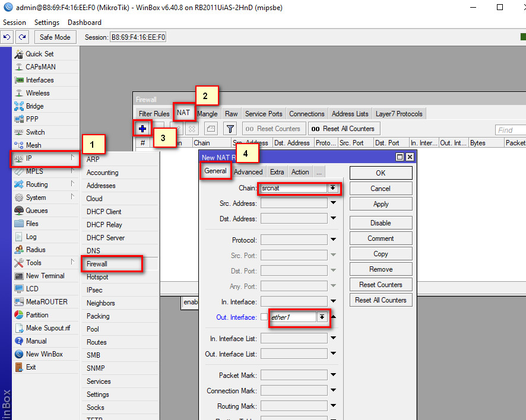Click the Find search field
The width and height of the screenshot is (526, 420).
pyautogui.click(x=511, y=130)
